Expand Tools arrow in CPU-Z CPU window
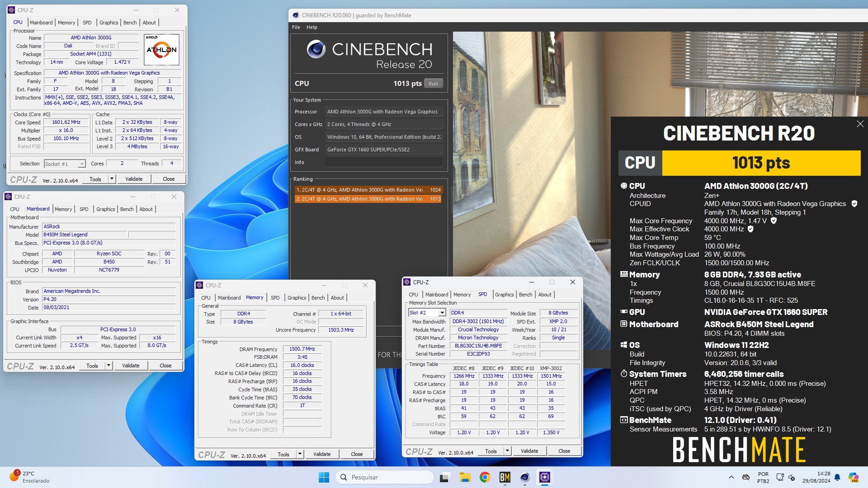Image resolution: width=868 pixels, height=488 pixels. [112, 179]
